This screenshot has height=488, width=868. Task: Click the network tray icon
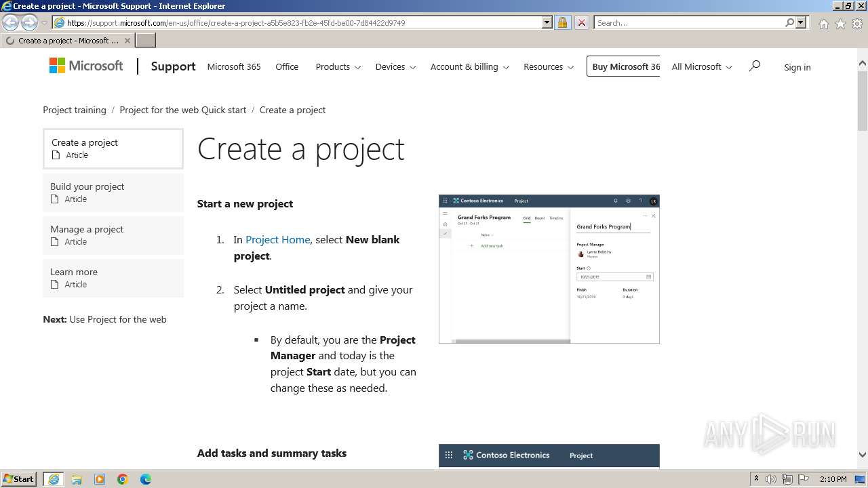coord(787,479)
